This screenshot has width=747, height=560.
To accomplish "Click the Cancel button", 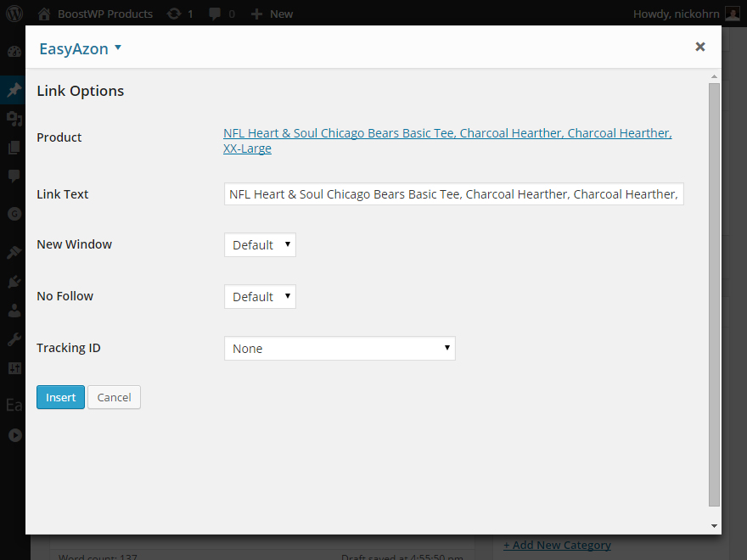I will 114,397.
